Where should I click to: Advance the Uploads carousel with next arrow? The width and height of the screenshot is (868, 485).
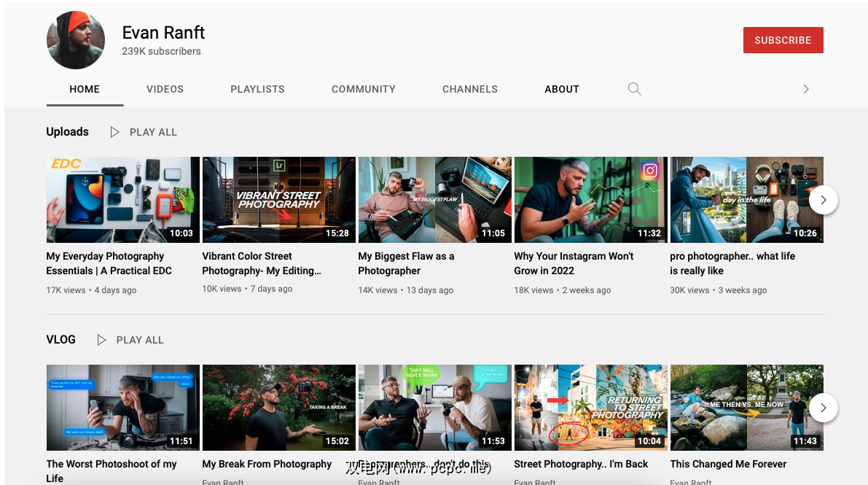tap(823, 200)
